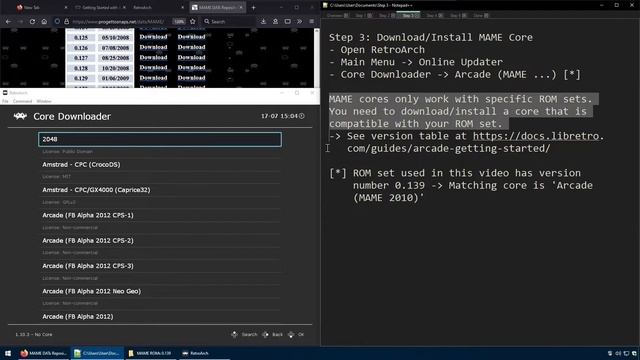Select Arcade (FB Alpha 2012 CPS-1) core
Image resolution: width=640 pixels, height=360 pixels.
pyautogui.click(x=160, y=215)
